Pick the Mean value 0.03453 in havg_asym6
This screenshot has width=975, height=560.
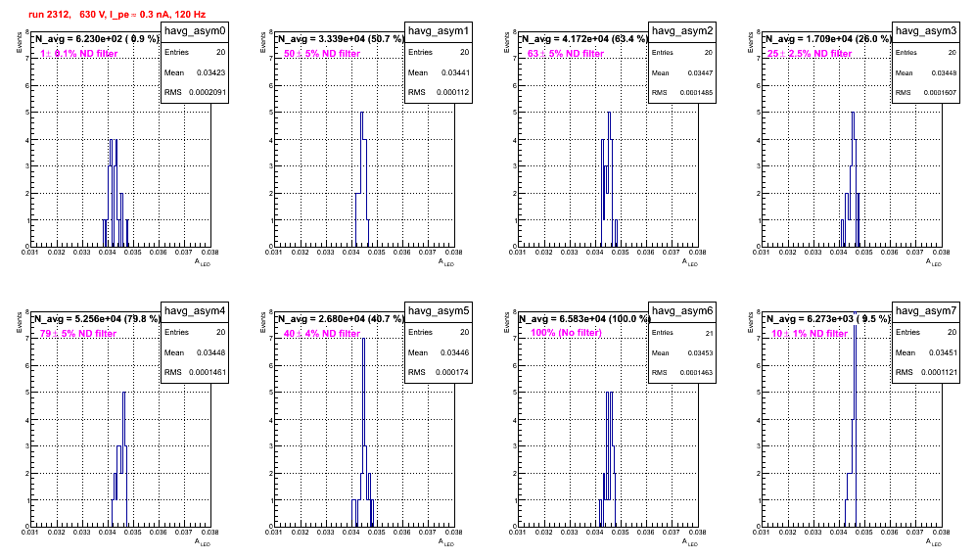click(x=700, y=353)
